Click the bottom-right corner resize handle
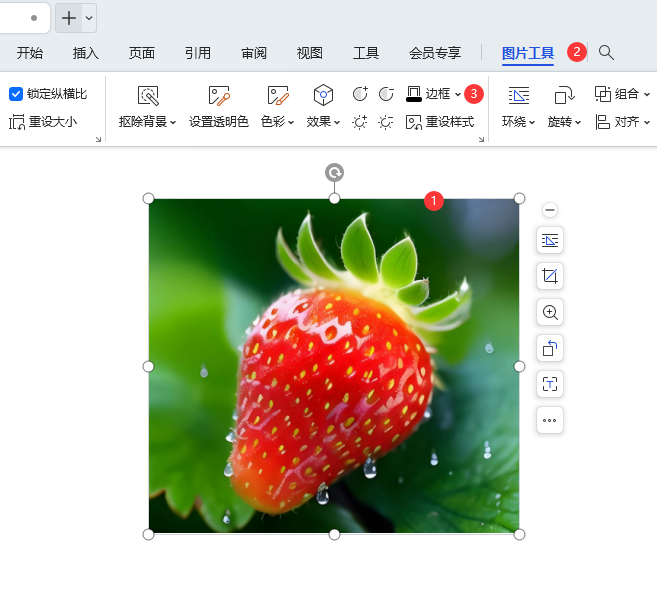The width and height of the screenshot is (657, 591). 519,534
